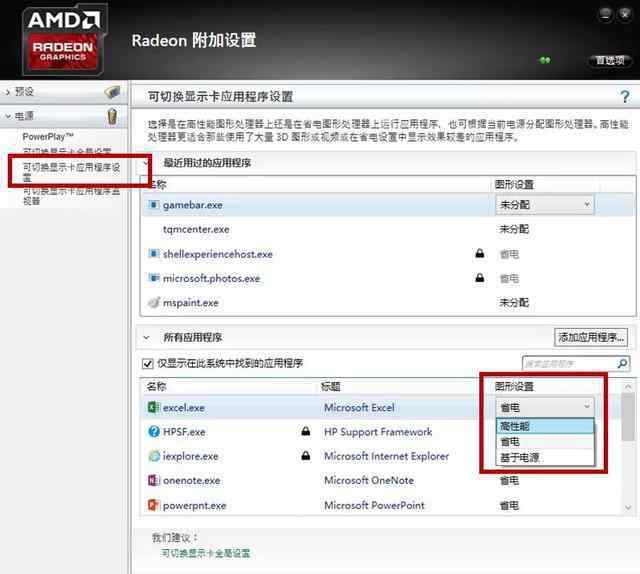Viewport: 640px width, 574px height.
Task: Open the excel.exe 省电 graphics dropdown
Action: [x=544, y=407]
